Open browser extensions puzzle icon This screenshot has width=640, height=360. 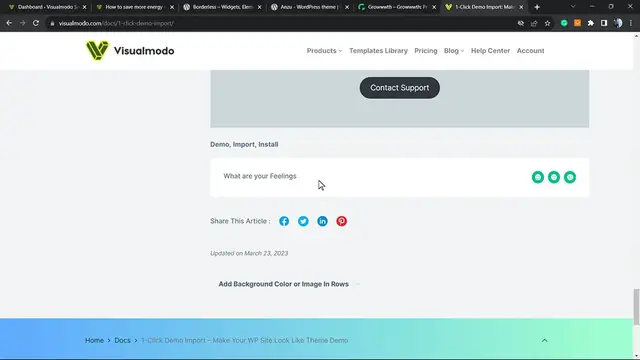click(x=591, y=23)
